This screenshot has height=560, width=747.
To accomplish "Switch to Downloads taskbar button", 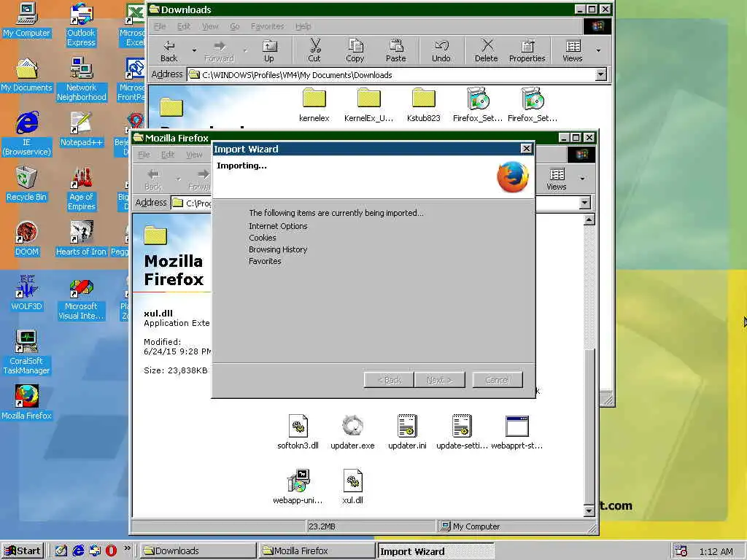I will click(198, 551).
